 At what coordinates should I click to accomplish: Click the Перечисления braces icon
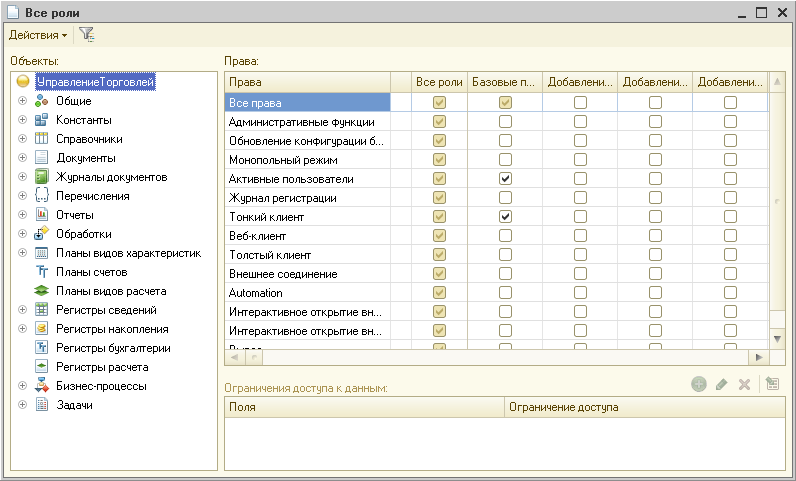click(x=42, y=196)
